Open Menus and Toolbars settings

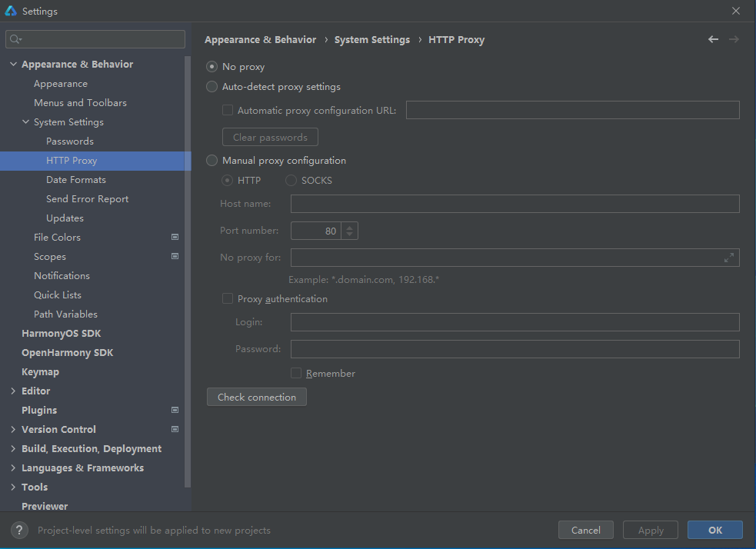coord(80,103)
